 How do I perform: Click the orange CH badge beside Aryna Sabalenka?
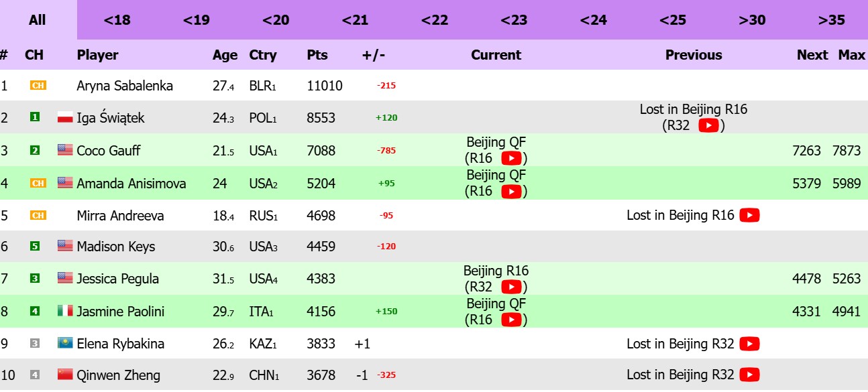[38, 86]
